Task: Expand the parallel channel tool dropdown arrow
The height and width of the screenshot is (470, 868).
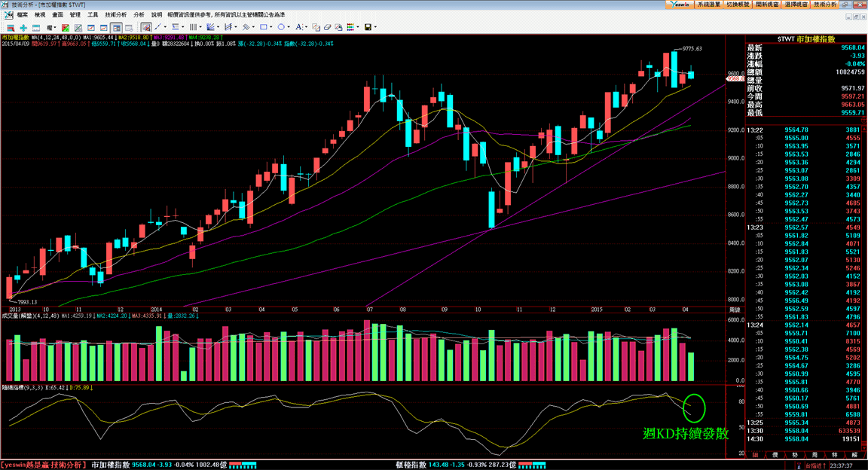Action: (x=236, y=27)
